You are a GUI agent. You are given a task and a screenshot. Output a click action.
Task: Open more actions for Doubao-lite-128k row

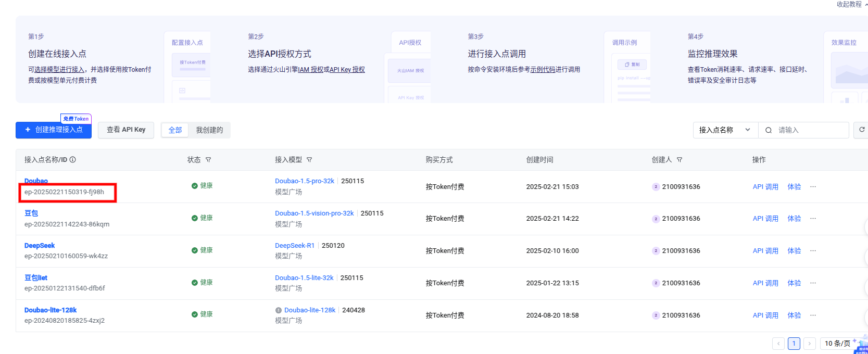pyautogui.click(x=813, y=315)
